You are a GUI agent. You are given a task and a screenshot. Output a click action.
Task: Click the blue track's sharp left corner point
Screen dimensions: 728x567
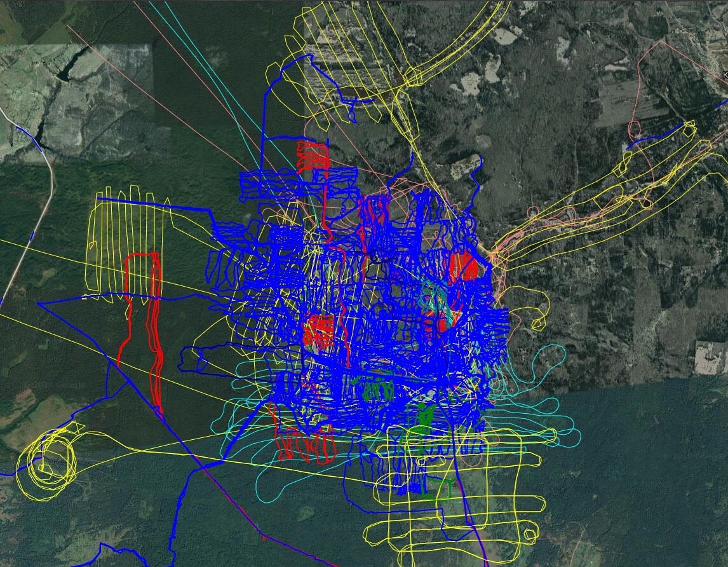(38, 304)
